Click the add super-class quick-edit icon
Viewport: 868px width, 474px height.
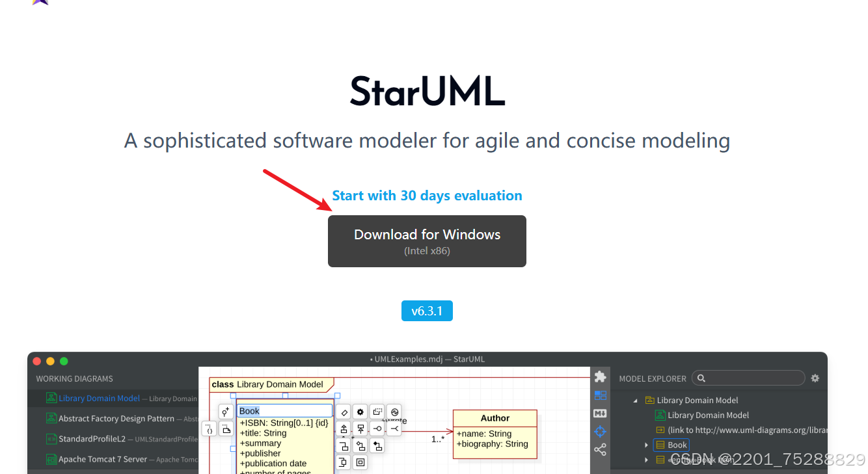[x=360, y=428]
